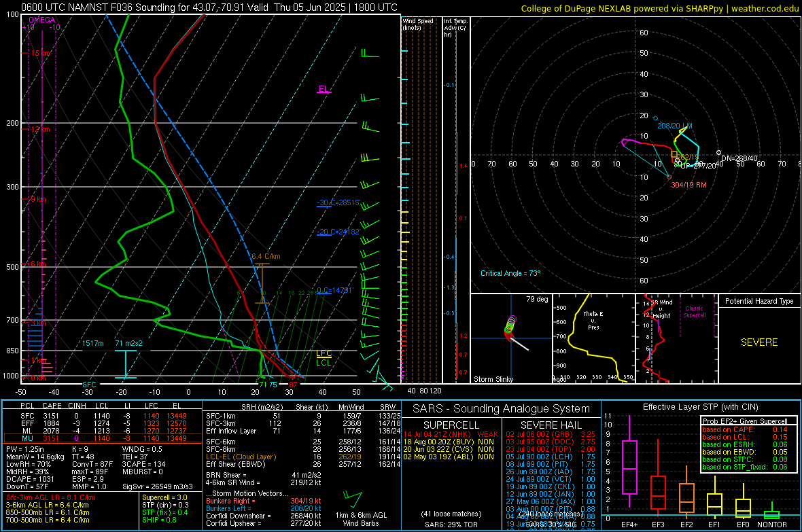Image resolution: width=802 pixels, height=532 pixels.
Task: Click the NONTOR box plot axis label
Action: pyautogui.click(x=772, y=525)
